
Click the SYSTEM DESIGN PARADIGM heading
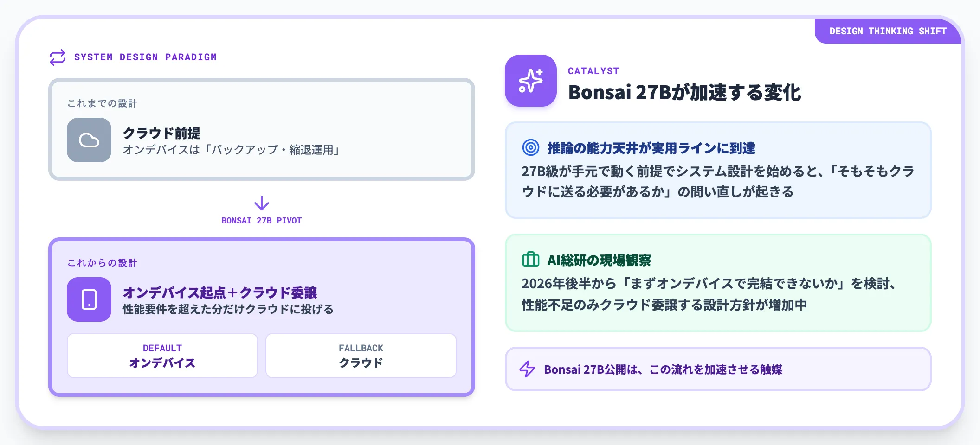(x=145, y=57)
